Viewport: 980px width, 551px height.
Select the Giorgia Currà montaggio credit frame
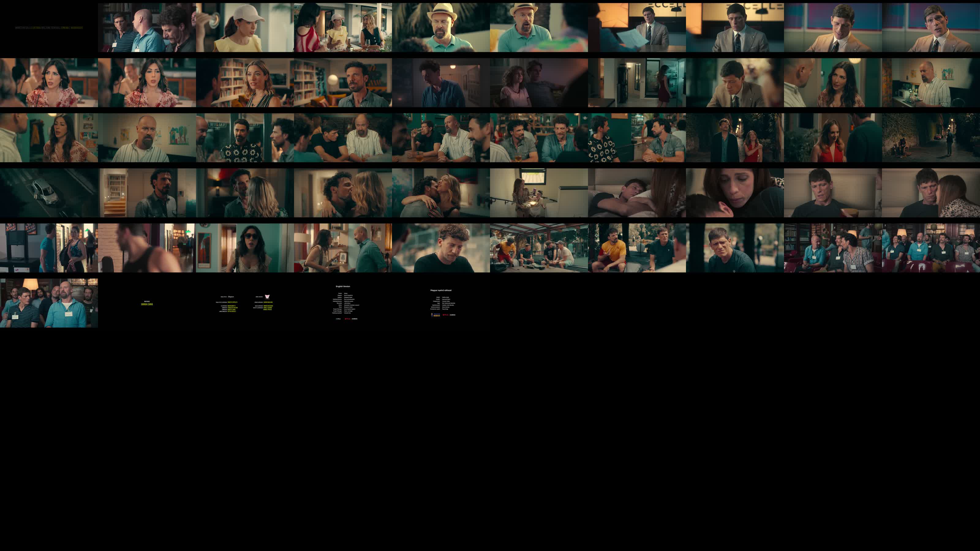147,303
